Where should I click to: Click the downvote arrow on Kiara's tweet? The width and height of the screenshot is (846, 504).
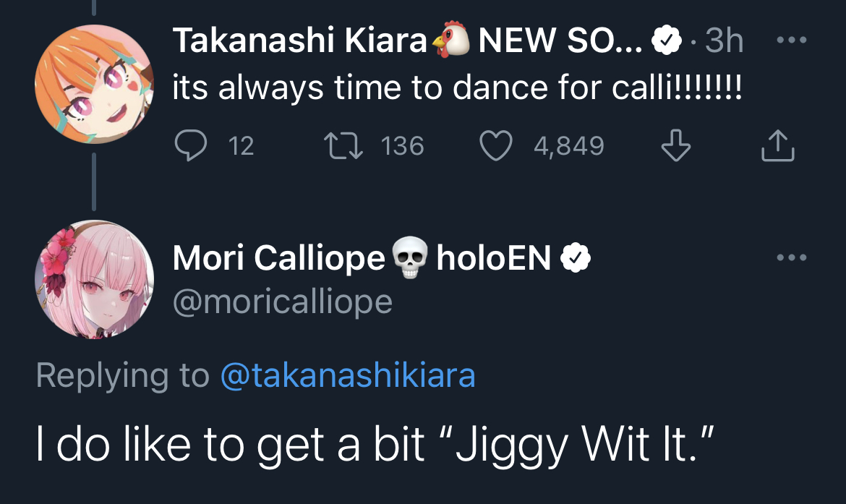[676, 146]
